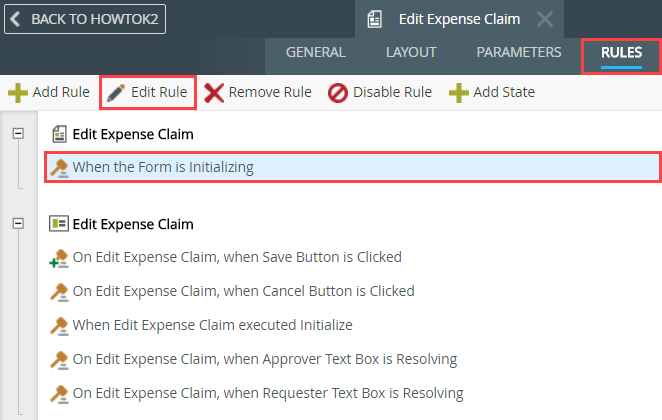662x420 pixels.
Task: Select the Rules tab
Action: 621,53
